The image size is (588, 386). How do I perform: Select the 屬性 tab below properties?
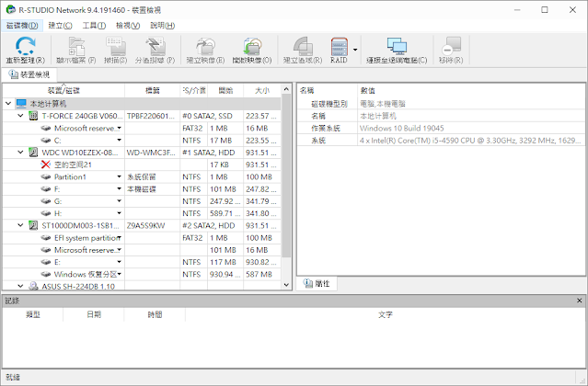coord(317,283)
